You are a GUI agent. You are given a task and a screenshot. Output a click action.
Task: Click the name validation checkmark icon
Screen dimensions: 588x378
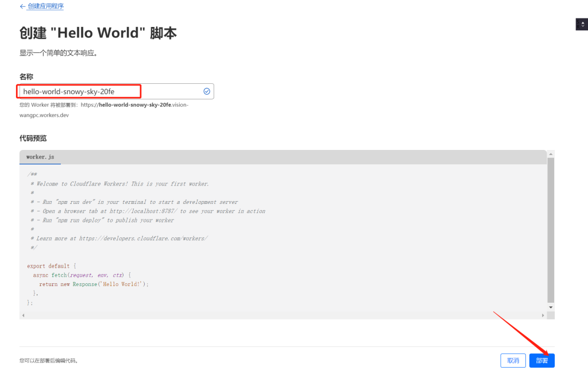pos(207,91)
